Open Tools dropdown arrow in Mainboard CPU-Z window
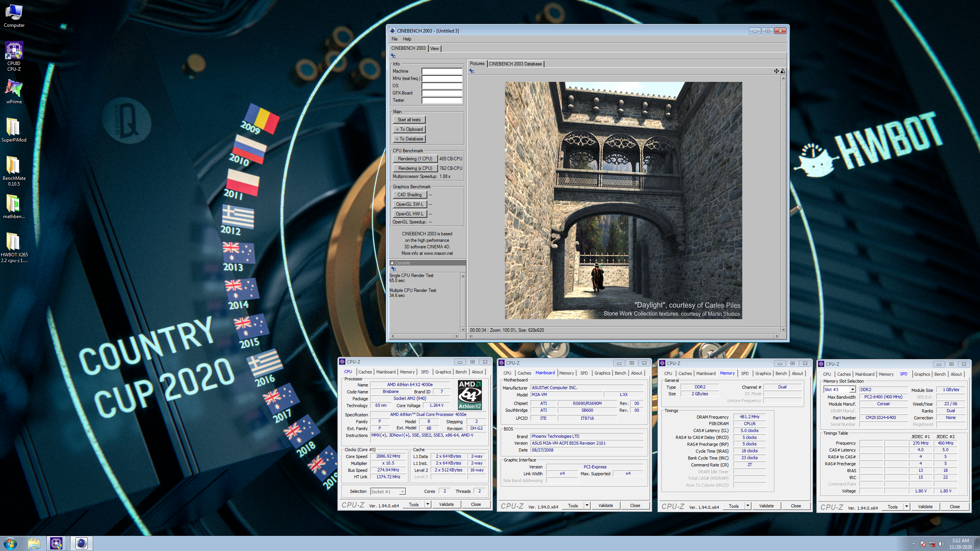 [587, 505]
